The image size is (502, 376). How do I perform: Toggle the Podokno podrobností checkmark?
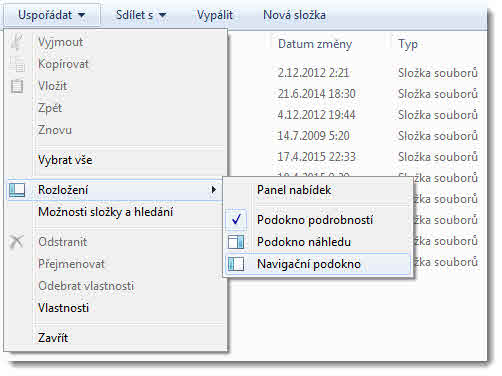click(x=236, y=220)
